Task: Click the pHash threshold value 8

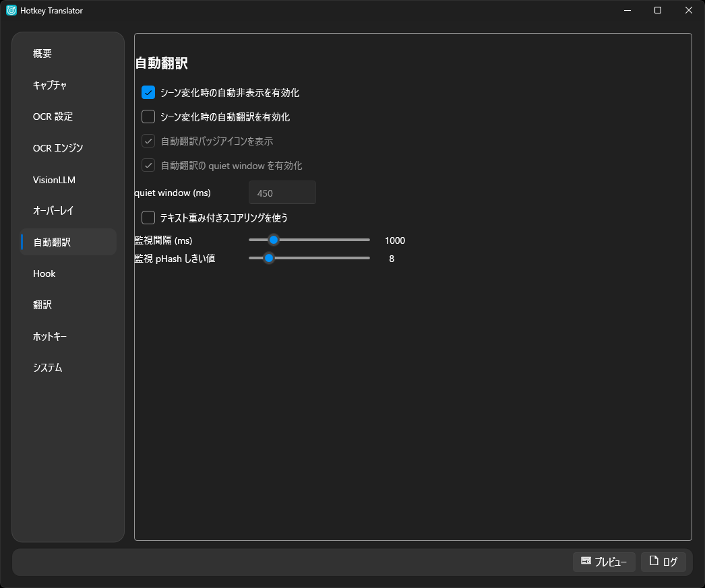Action: (392, 259)
